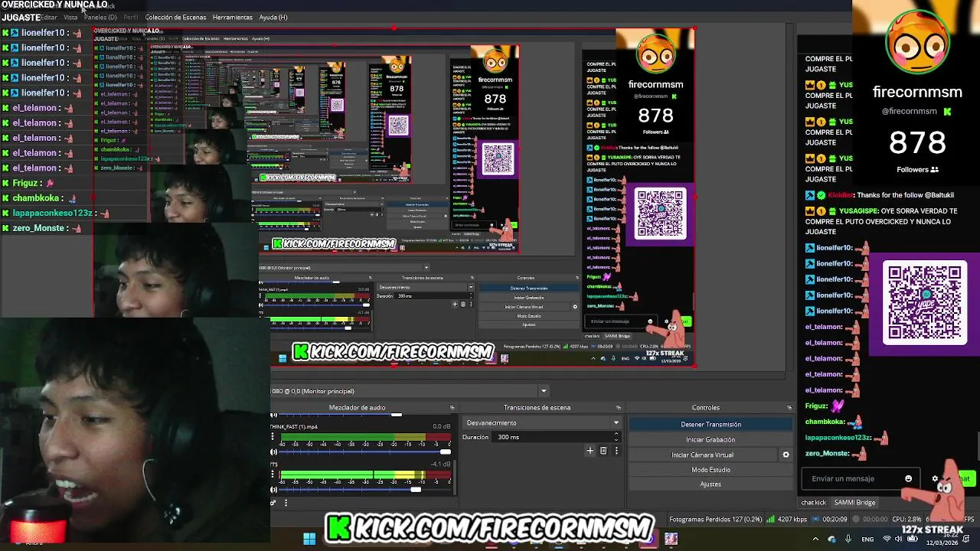Open advanced audio properties gear icon
The height and width of the screenshot is (551, 980).
coord(273,503)
